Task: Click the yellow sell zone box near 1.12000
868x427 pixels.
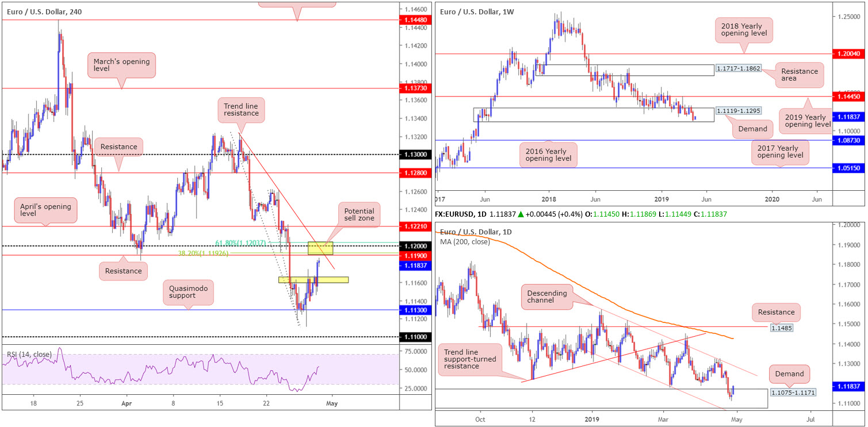Action: coord(320,248)
